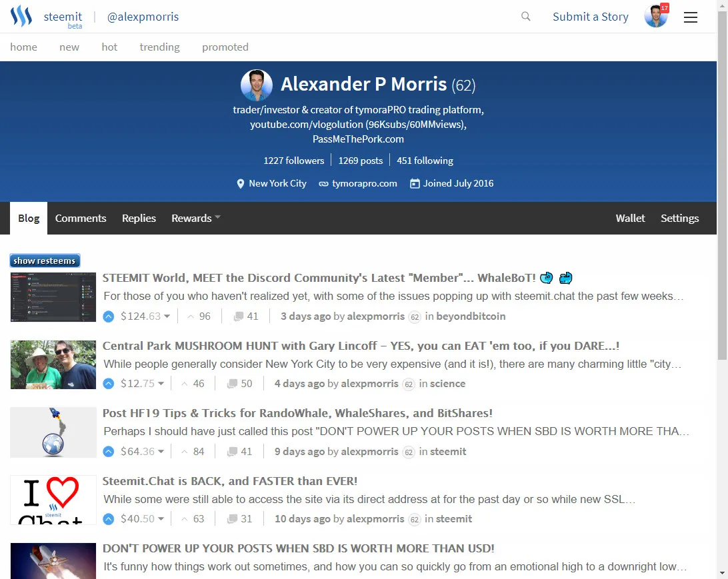This screenshot has height=579, width=728.
Task: Open the Replies tab
Action: (139, 218)
